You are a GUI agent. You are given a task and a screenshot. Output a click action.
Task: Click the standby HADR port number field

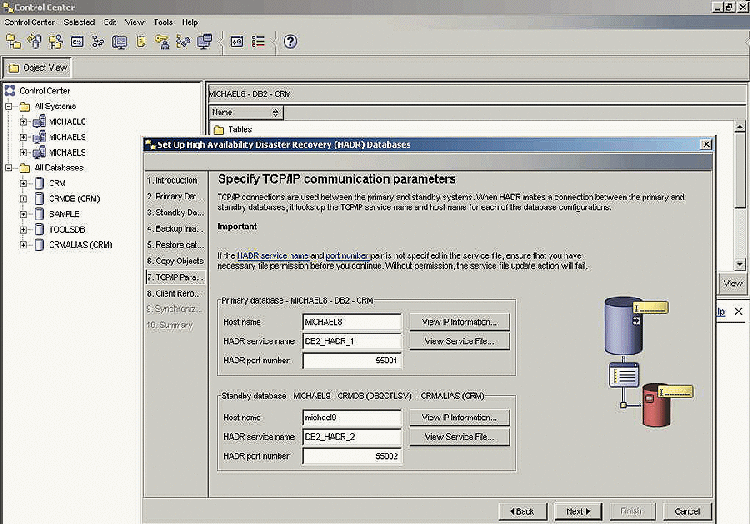pos(352,456)
